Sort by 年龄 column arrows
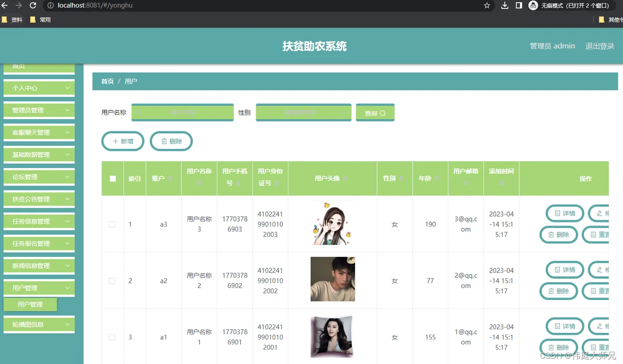This screenshot has width=623, height=364. pyautogui.click(x=437, y=178)
